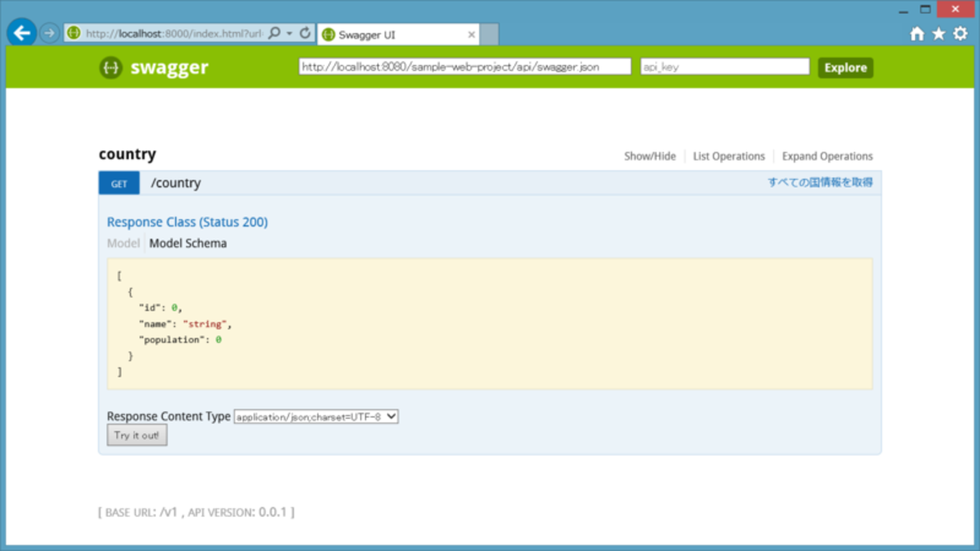Click the "population" line in schema
This screenshot has width=980, height=551.
pyautogui.click(x=180, y=340)
